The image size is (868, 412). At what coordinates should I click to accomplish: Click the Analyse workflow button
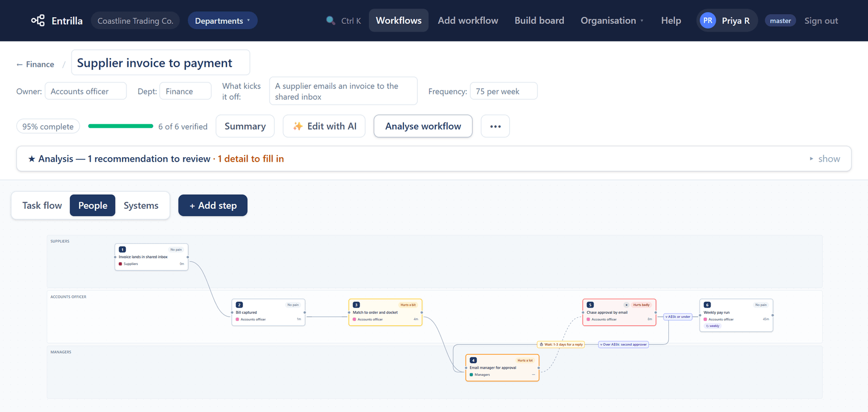pyautogui.click(x=423, y=126)
